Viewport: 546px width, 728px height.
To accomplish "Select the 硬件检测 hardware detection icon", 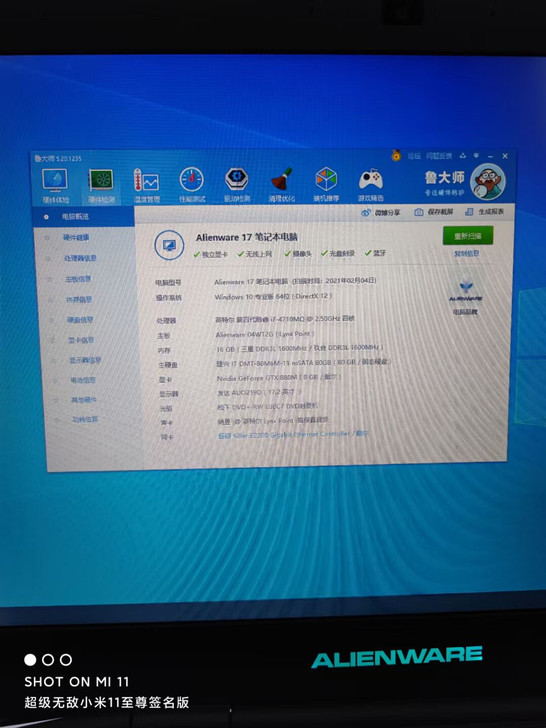I will [x=101, y=186].
